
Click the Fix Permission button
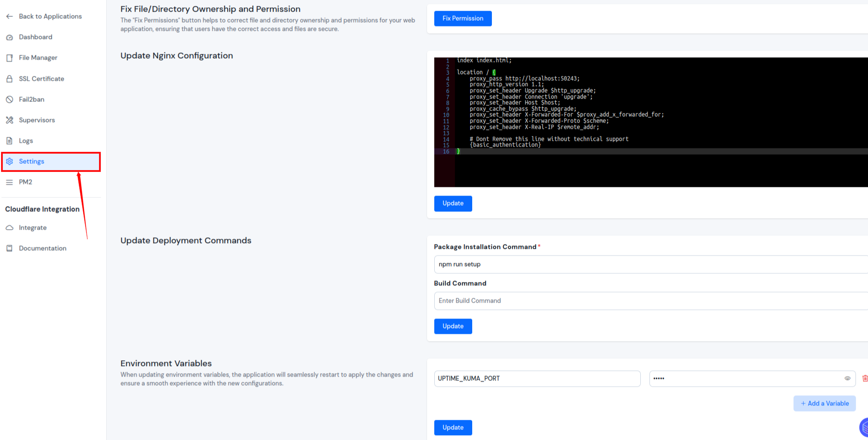462,18
